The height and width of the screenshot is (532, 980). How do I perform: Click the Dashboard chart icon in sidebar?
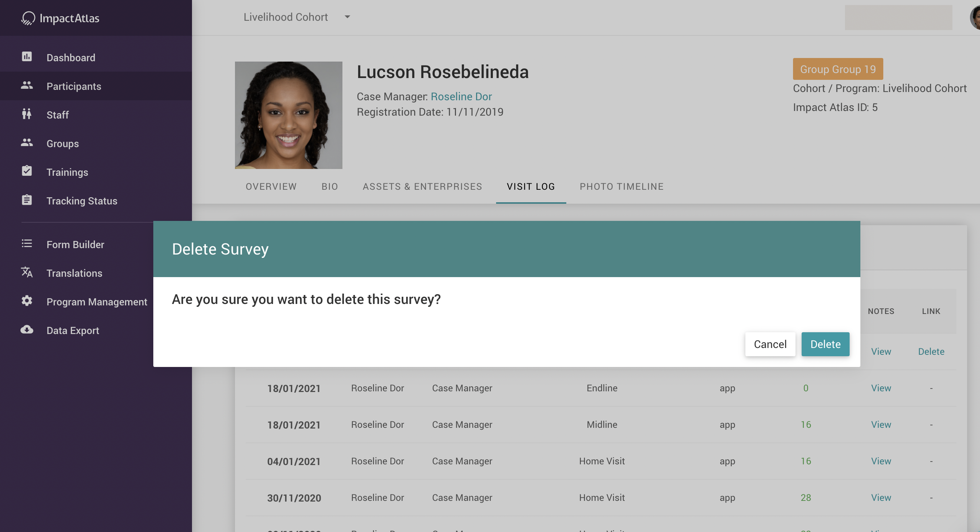pos(27,57)
